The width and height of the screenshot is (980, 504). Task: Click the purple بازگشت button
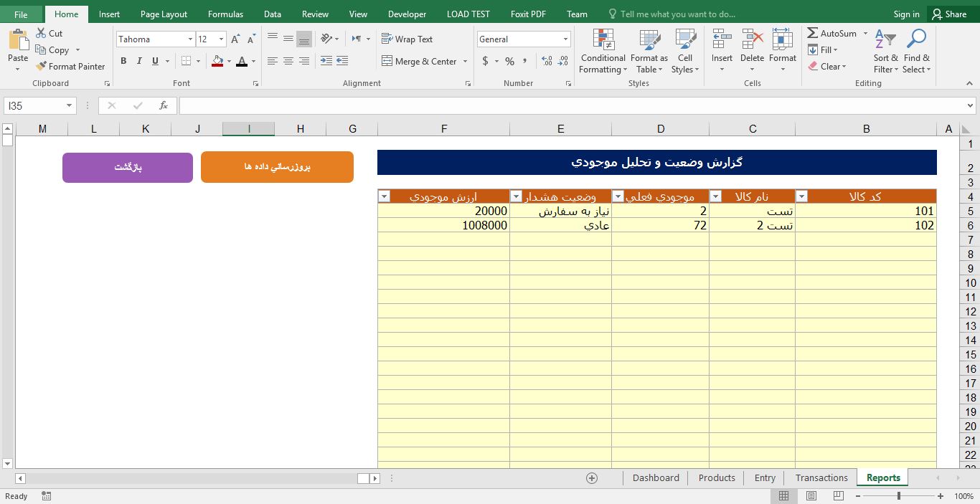tap(127, 167)
